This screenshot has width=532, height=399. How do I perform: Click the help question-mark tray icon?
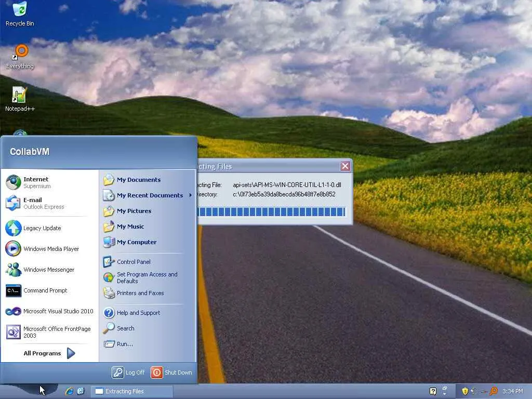pyautogui.click(x=433, y=391)
